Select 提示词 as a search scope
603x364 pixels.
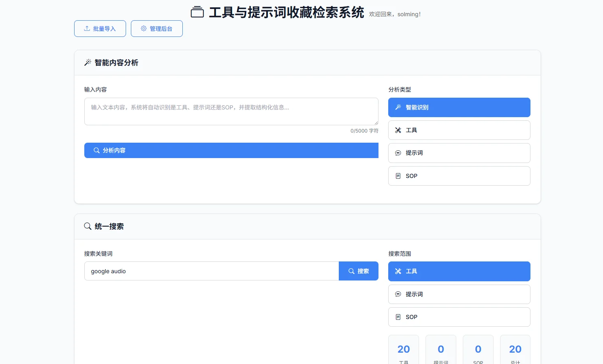[459, 294]
